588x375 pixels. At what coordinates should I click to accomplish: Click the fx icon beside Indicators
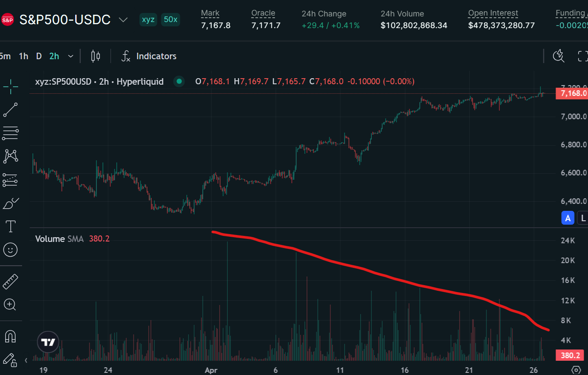tap(126, 56)
